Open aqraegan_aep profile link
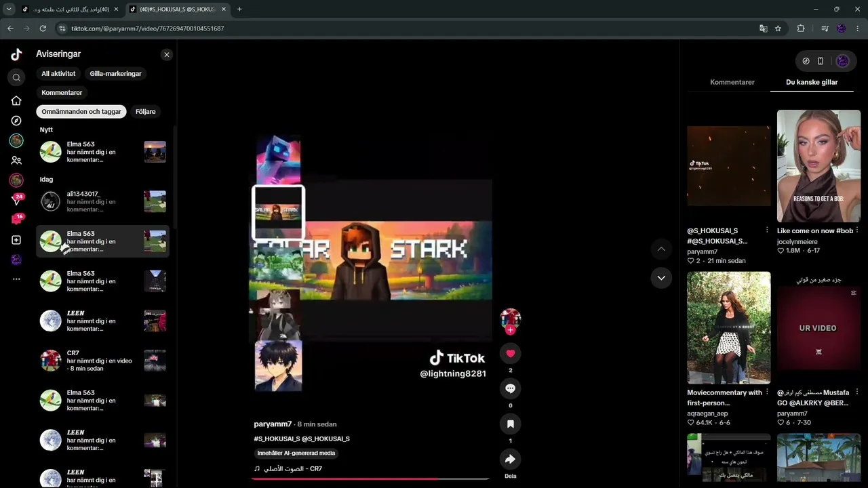Image resolution: width=868 pixels, height=488 pixels. [x=707, y=413]
